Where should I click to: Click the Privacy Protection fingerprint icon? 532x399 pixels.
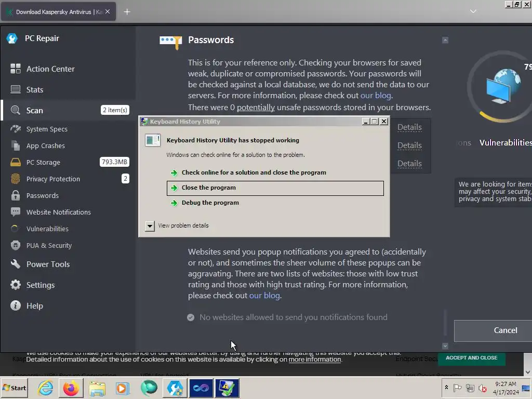(x=15, y=179)
